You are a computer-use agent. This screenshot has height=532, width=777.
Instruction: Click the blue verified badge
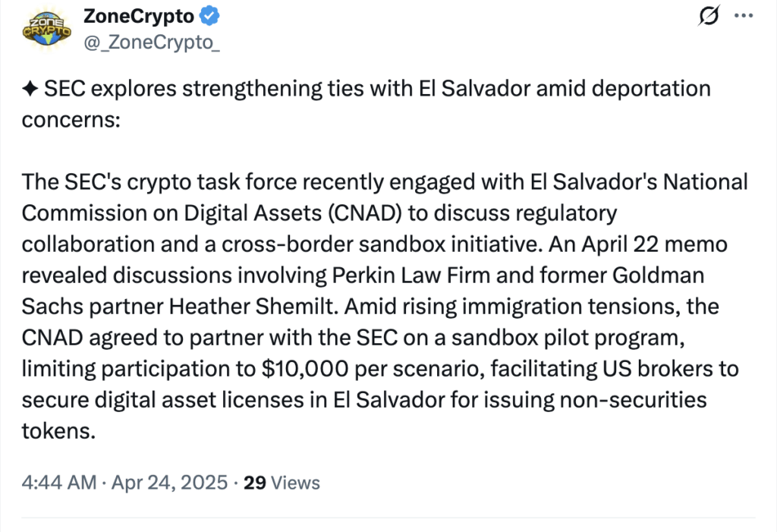coord(209,16)
